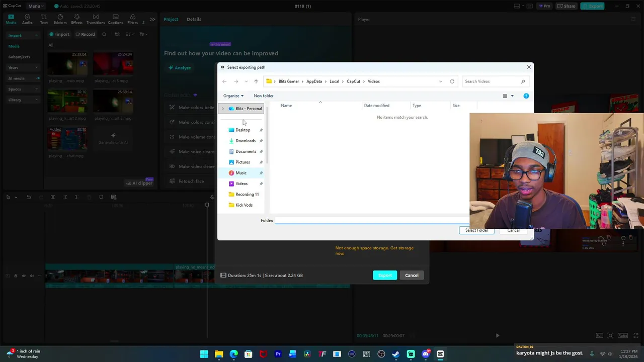Unpin Pictures from quick access

pos(261,162)
